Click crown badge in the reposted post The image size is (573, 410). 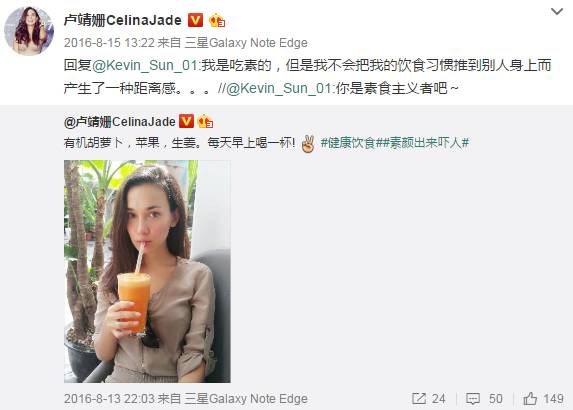[x=205, y=121]
